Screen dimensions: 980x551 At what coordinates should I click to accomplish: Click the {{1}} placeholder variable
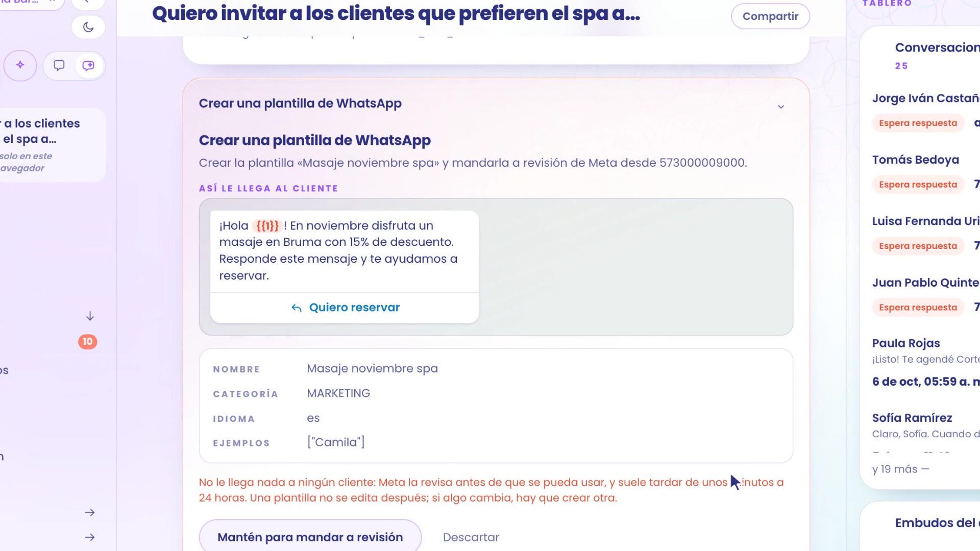(x=267, y=226)
